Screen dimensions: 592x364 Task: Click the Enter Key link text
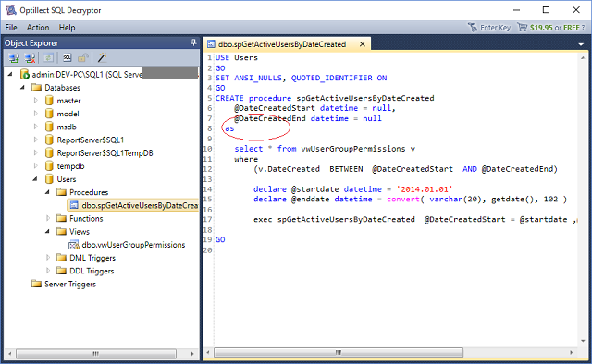[x=496, y=28]
